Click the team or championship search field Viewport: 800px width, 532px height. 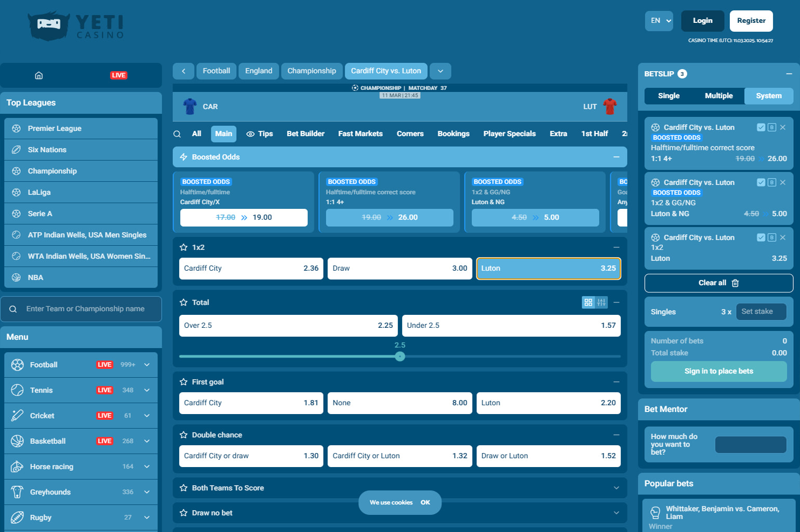click(81, 309)
